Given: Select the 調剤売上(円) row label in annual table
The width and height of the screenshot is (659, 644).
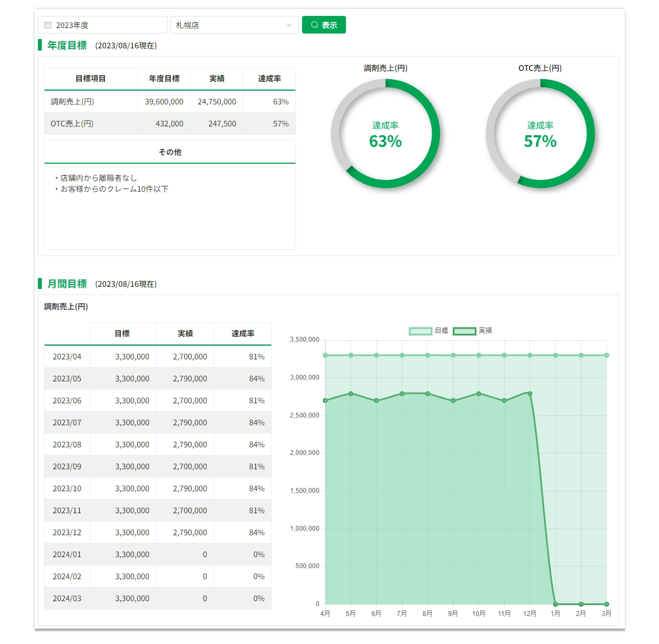Looking at the screenshot, I should click(x=72, y=102).
